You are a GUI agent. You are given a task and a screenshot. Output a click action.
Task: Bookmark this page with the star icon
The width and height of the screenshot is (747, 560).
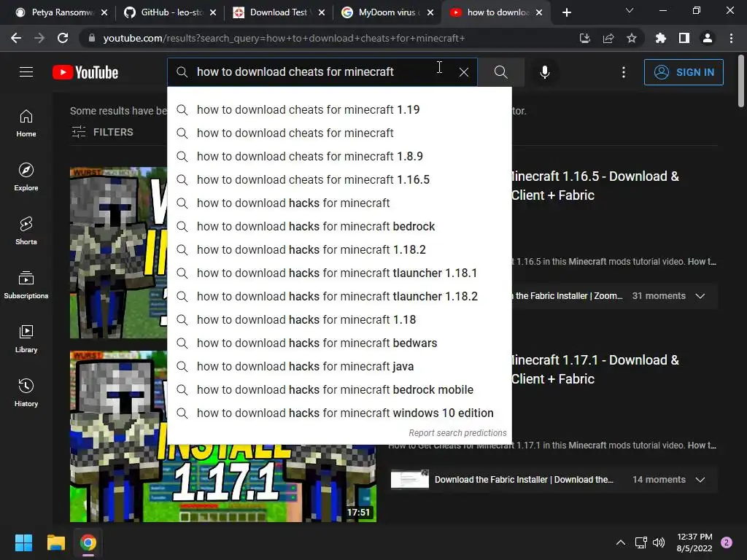(x=632, y=38)
